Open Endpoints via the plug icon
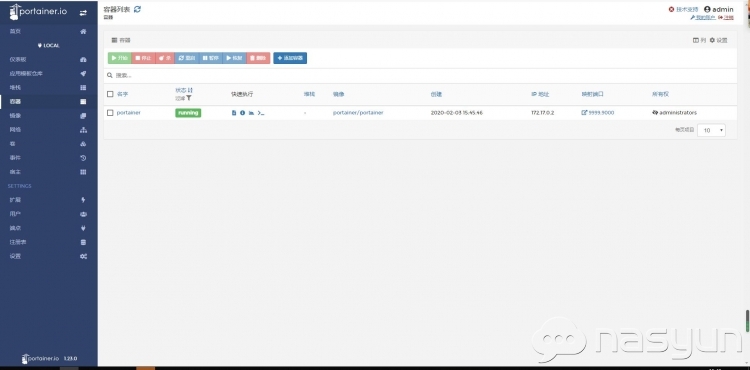The height and width of the screenshot is (370, 750). (x=83, y=228)
